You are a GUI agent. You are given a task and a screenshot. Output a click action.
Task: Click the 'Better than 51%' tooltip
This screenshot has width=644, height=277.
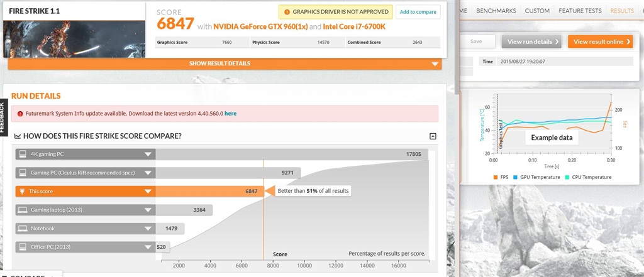point(313,191)
